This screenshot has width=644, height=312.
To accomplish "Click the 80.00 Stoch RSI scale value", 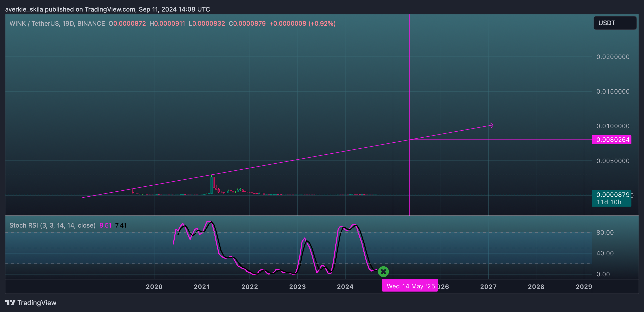I will (x=605, y=233).
